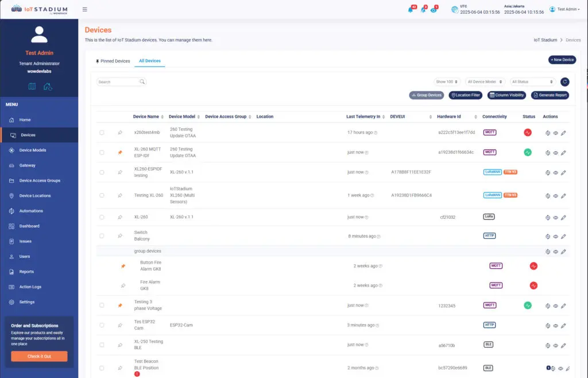Image resolution: width=588 pixels, height=378 pixels.
Task: Tick the checkbox for Tes ESP32 Cam
Action: 102,325
